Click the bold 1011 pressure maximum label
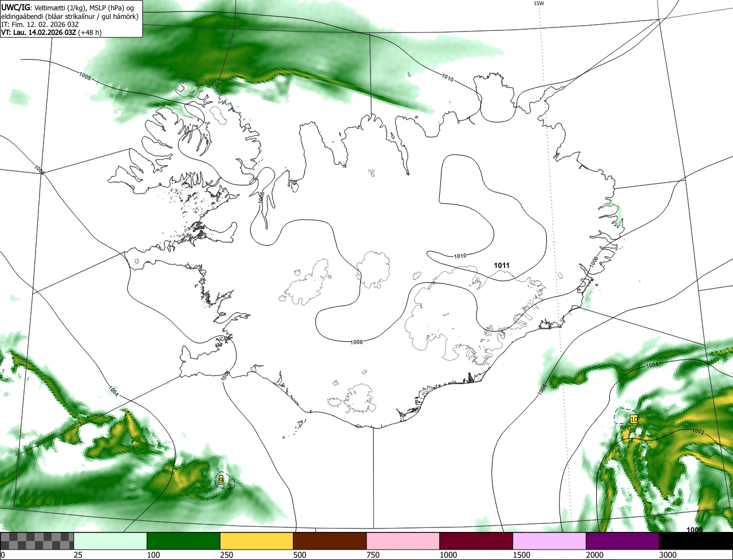 (502, 266)
